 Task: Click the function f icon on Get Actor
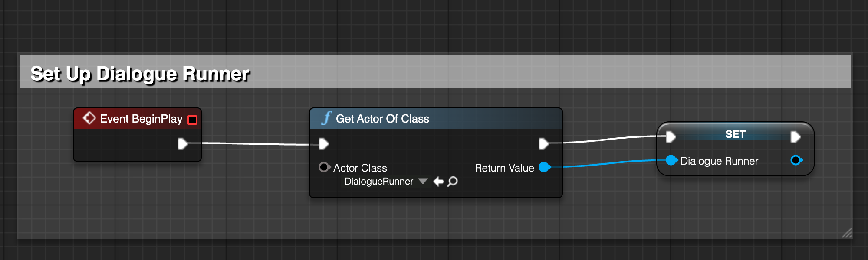(326, 118)
